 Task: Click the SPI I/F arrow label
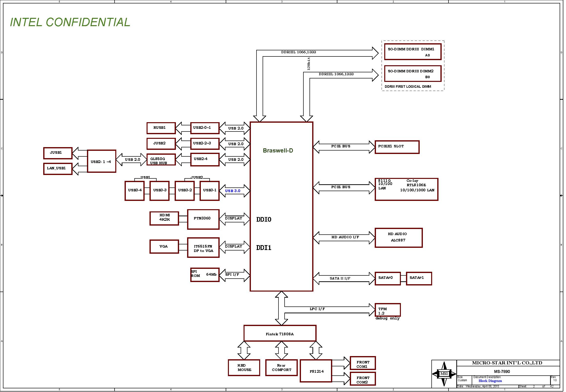[x=232, y=274]
